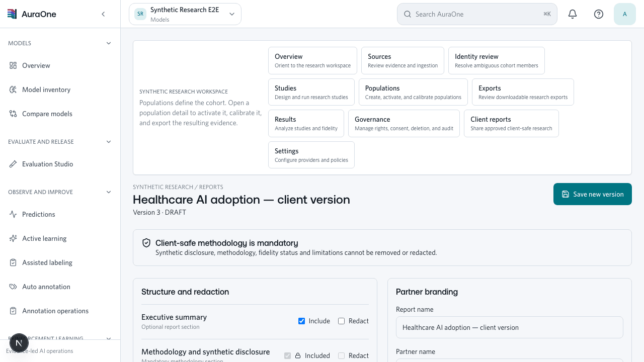This screenshot has height=362, width=644.
Task: Click the Predictions pulse icon
Action: (x=13, y=214)
